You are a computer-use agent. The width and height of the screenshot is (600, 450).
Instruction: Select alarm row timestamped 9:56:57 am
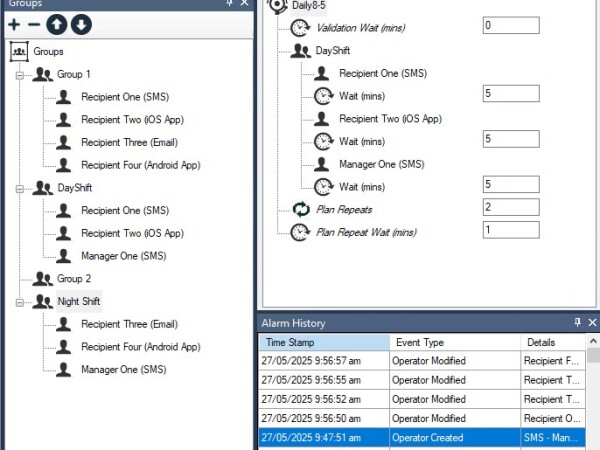[x=422, y=360]
